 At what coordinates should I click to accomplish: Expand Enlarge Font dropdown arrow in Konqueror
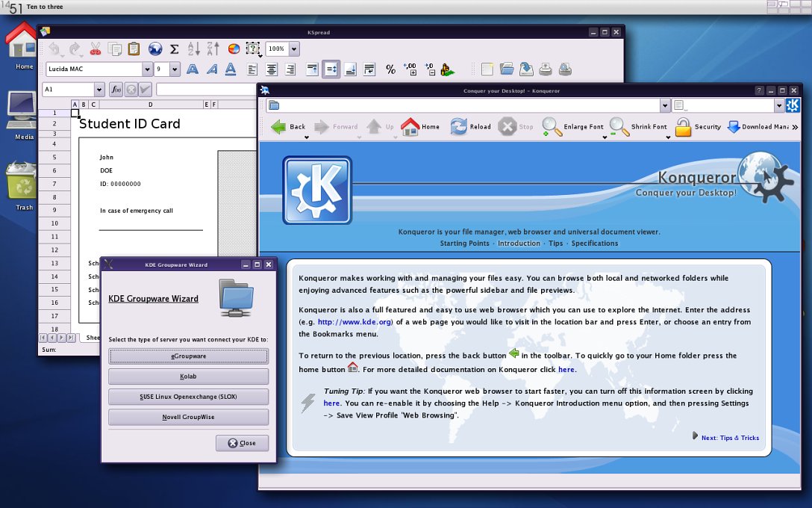tap(605, 137)
